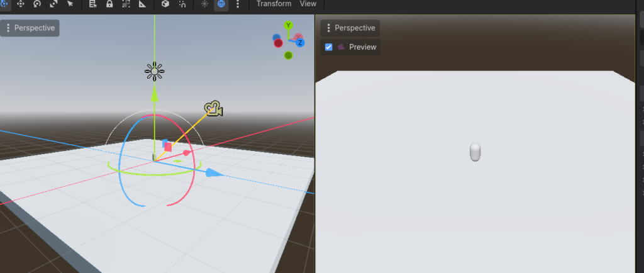Open Perspective menu above the Preview checkbox
Screen dimensions: 644x273
click(350, 28)
